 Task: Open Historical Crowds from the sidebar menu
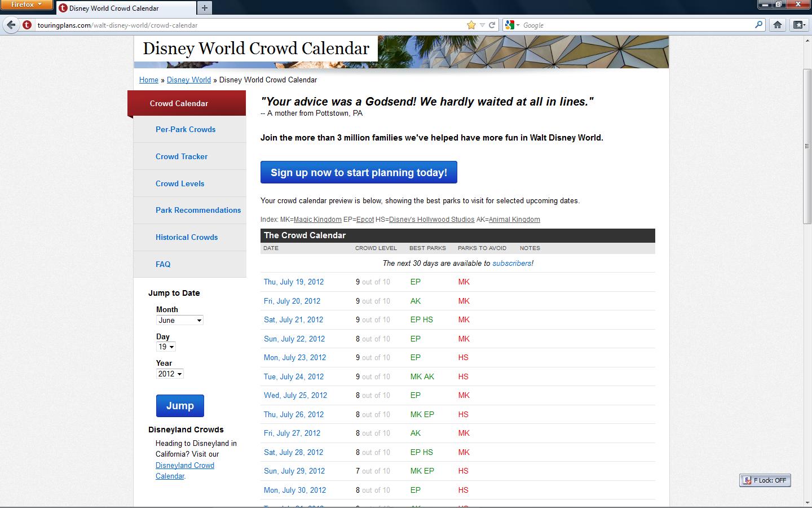tap(187, 237)
